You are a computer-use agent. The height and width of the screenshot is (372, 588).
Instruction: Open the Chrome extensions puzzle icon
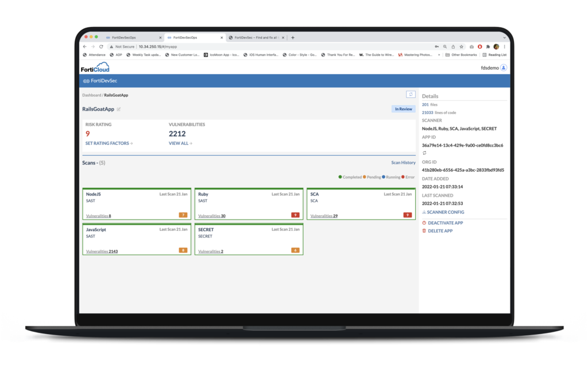pyautogui.click(x=488, y=46)
